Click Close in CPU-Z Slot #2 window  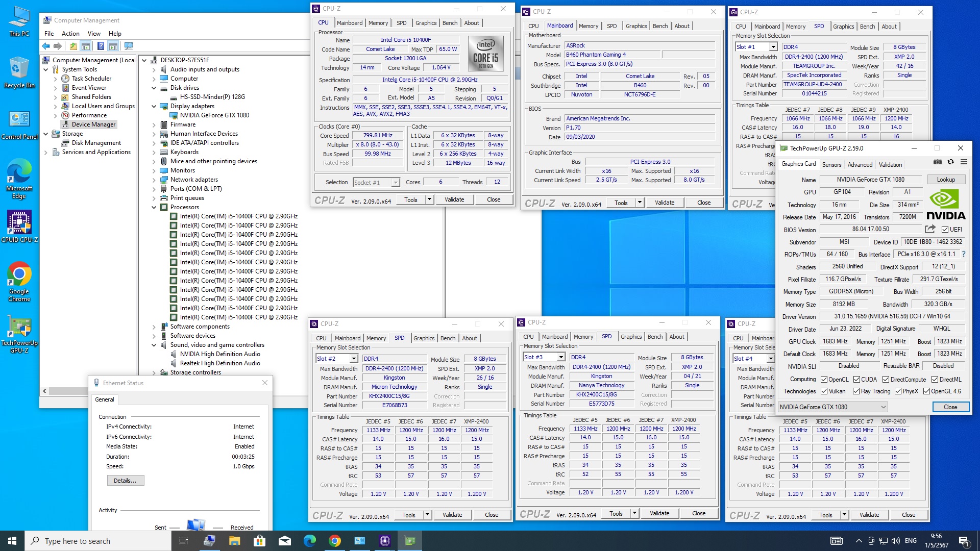pyautogui.click(x=492, y=515)
